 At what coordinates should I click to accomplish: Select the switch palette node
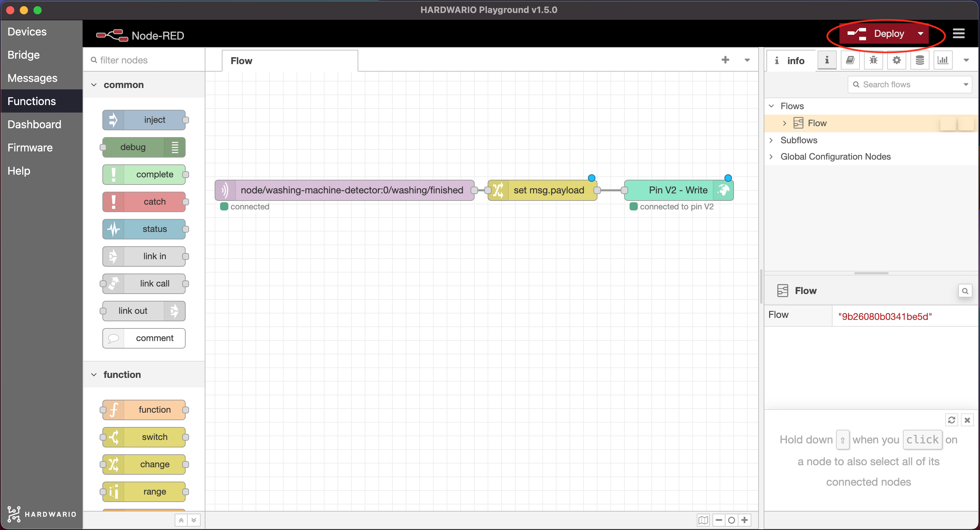[144, 437]
